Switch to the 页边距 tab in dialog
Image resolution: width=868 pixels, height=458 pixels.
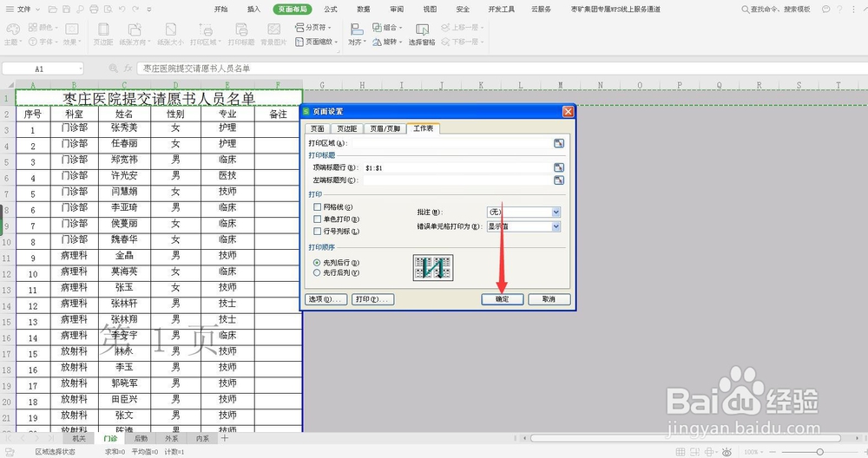tap(347, 129)
